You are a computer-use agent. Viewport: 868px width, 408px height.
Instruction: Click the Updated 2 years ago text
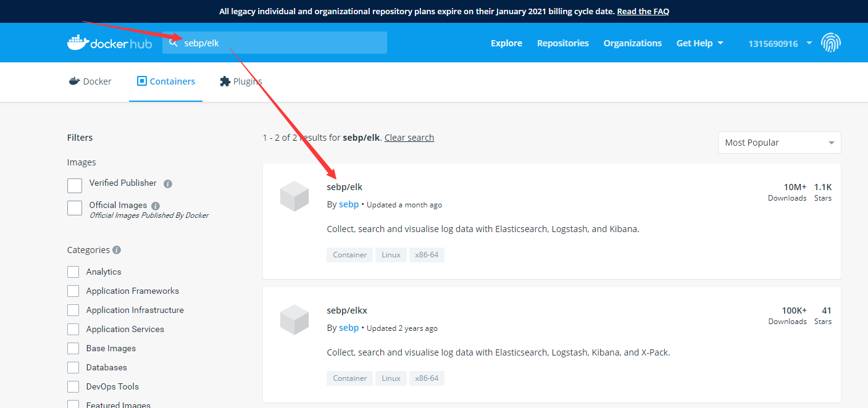(x=402, y=328)
